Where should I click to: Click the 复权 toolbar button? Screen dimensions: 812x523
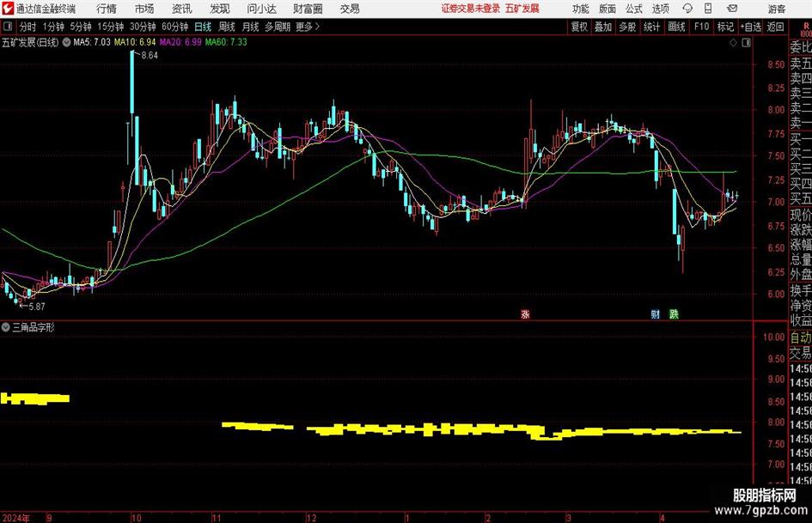[x=579, y=27]
